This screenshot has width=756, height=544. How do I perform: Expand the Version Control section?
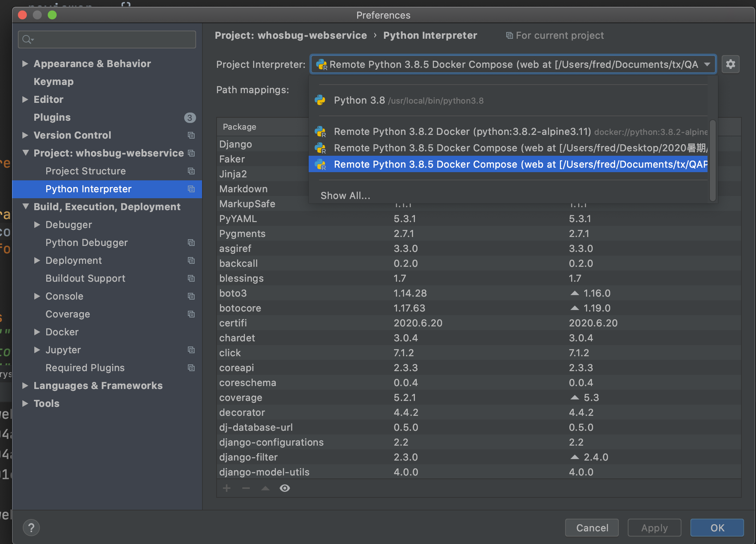(x=25, y=135)
